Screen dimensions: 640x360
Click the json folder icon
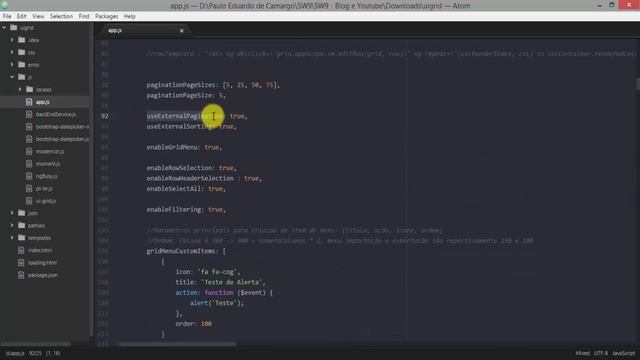coord(22,213)
